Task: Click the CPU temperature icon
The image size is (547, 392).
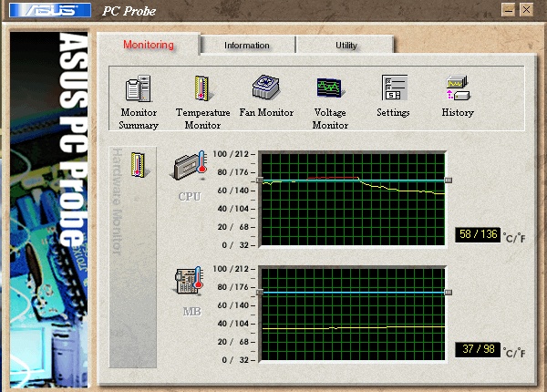Action: pos(190,166)
